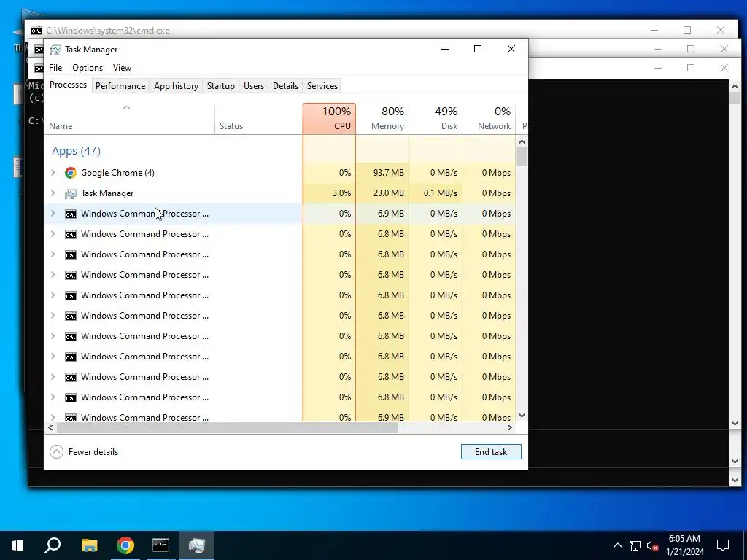
Task: Click the End task button
Action: (491, 452)
